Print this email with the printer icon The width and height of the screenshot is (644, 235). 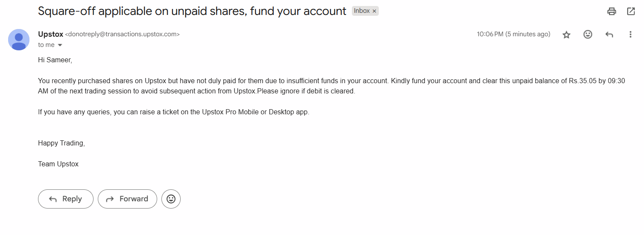612,12
